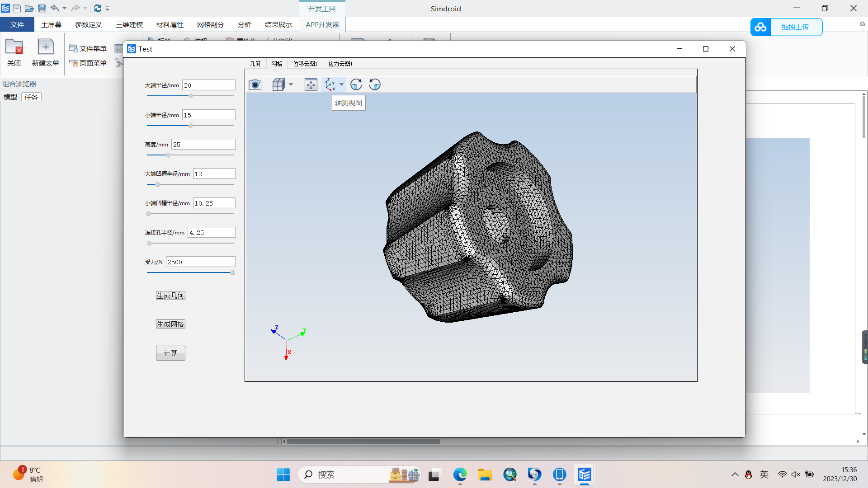The width and height of the screenshot is (868, 488).
Task: Click the 连接孔半径/mm input field
Action: pyautogui.click(x=211, y=232)
